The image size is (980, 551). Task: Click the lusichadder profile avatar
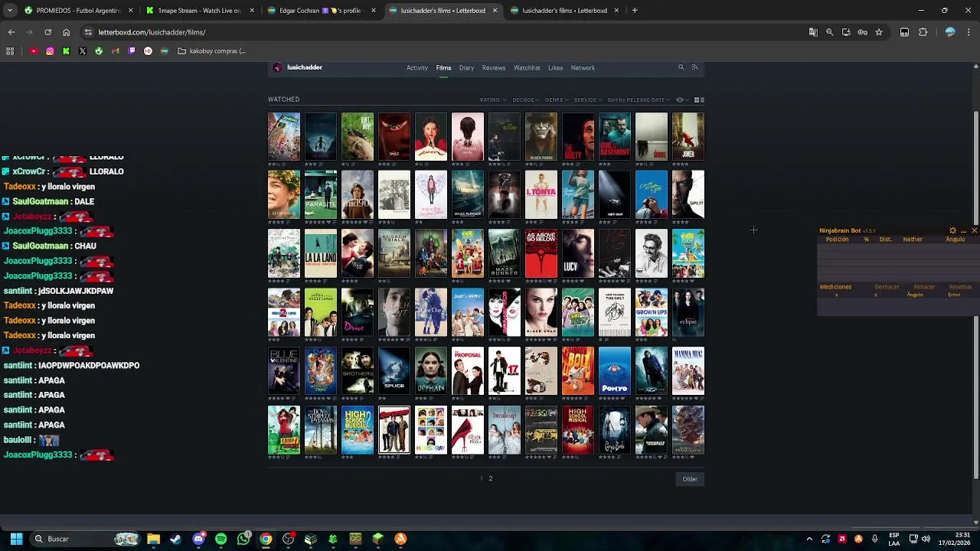tap(277, 67)
